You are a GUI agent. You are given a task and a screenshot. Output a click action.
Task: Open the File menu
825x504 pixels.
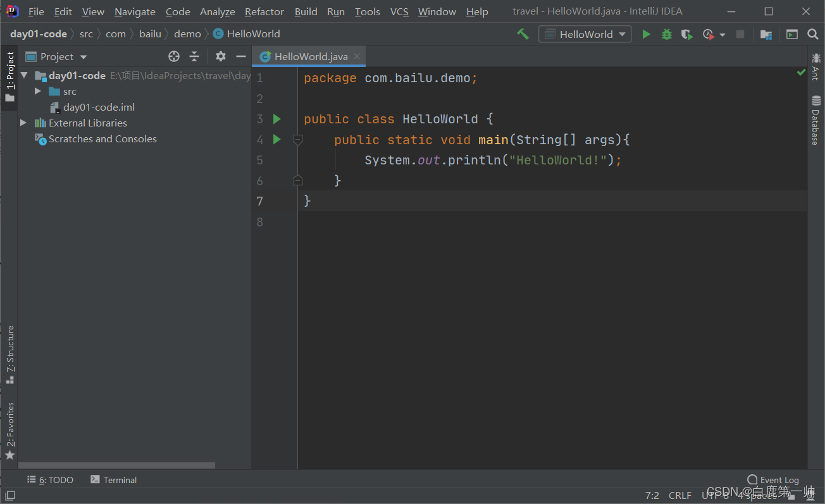point(36,11)
